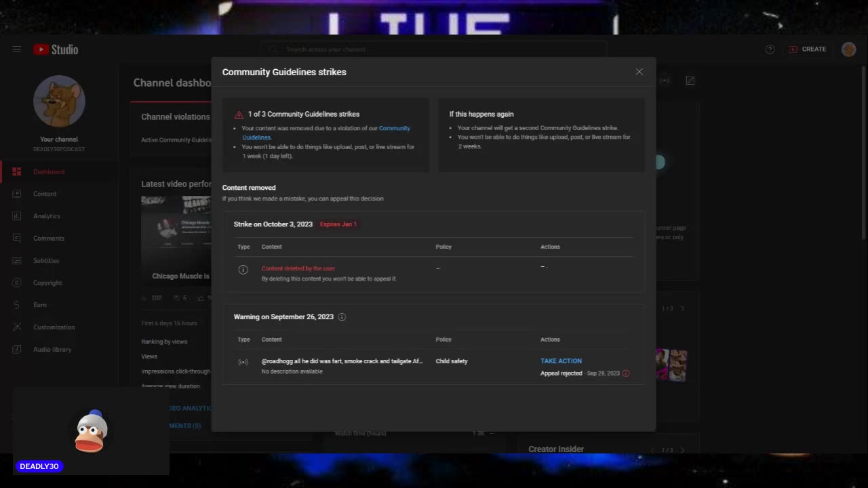Click TAKE ACTION for the warning
The image size is (868, 488).
(x=561, y=361)
